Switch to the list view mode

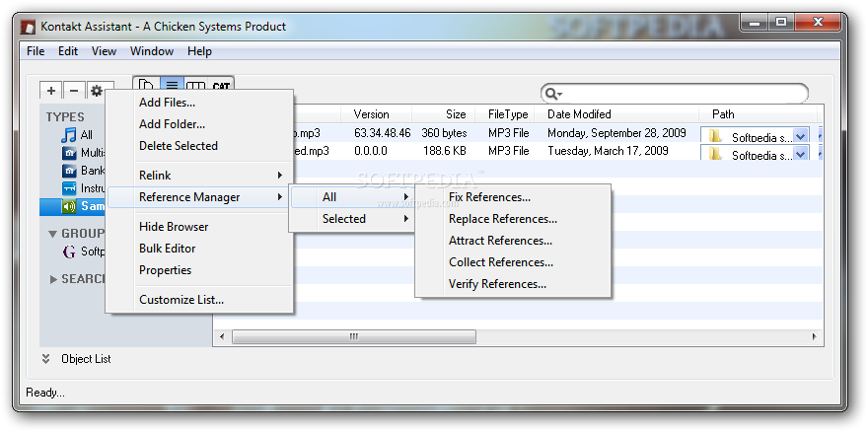coord(173,86)
